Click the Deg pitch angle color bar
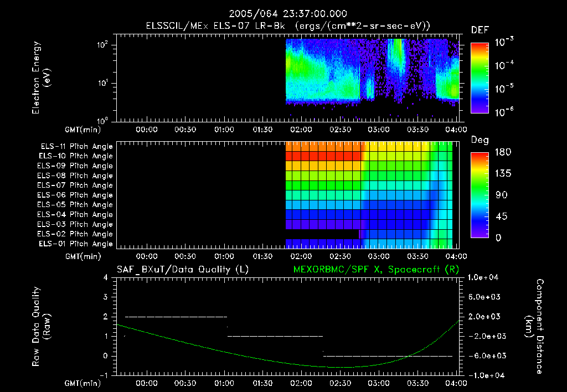Image resolution: width=567 pixels, height=392 pixels. point(480,195)
